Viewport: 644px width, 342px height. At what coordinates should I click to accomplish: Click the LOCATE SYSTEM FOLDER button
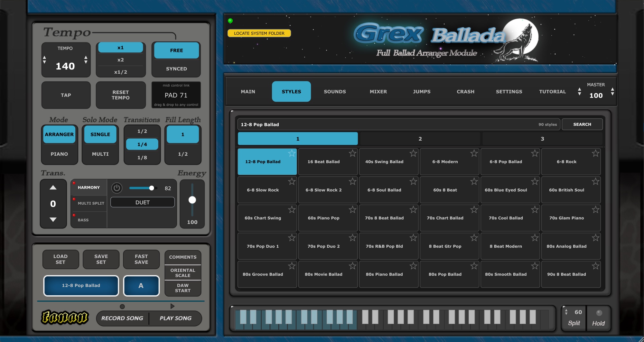(259, 33)
